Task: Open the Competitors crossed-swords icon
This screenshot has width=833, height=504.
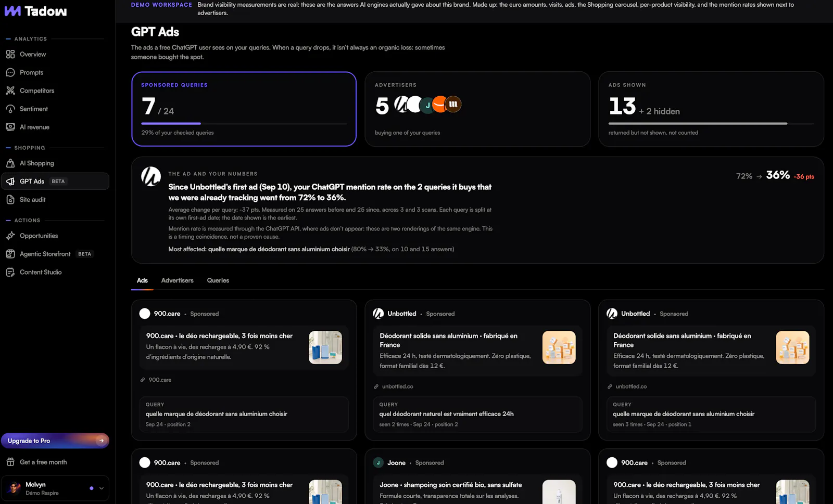Action: (10, 91)
